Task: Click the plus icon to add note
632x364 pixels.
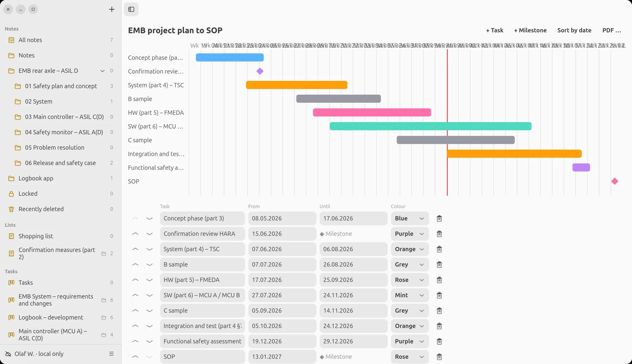Action: click(x=112, y=9)
